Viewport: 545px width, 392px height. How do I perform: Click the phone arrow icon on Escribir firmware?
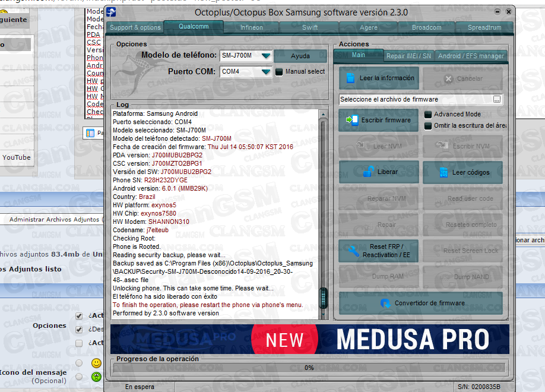tap(352, 120)
